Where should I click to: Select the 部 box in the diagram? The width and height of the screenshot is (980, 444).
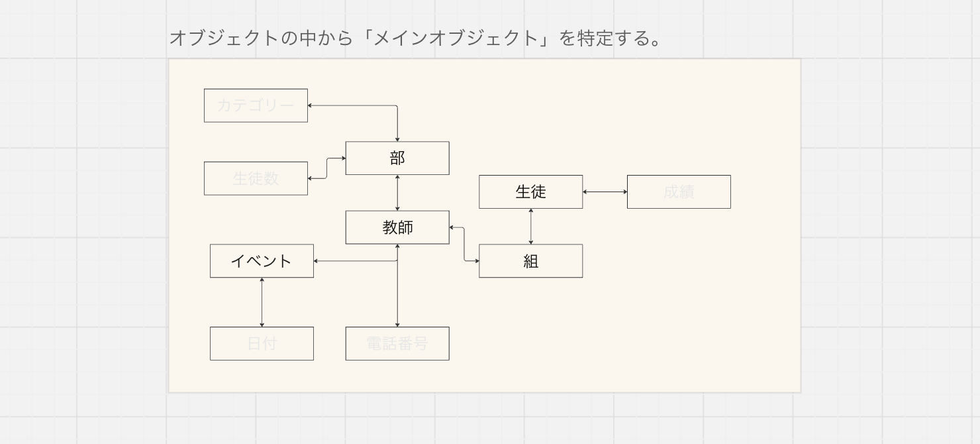[397, 158]
